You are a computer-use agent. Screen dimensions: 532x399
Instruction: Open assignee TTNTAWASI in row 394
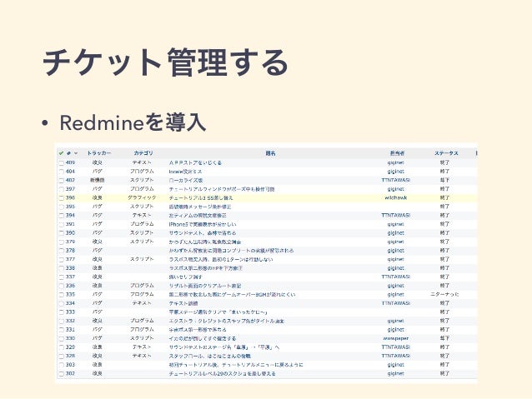396,216
